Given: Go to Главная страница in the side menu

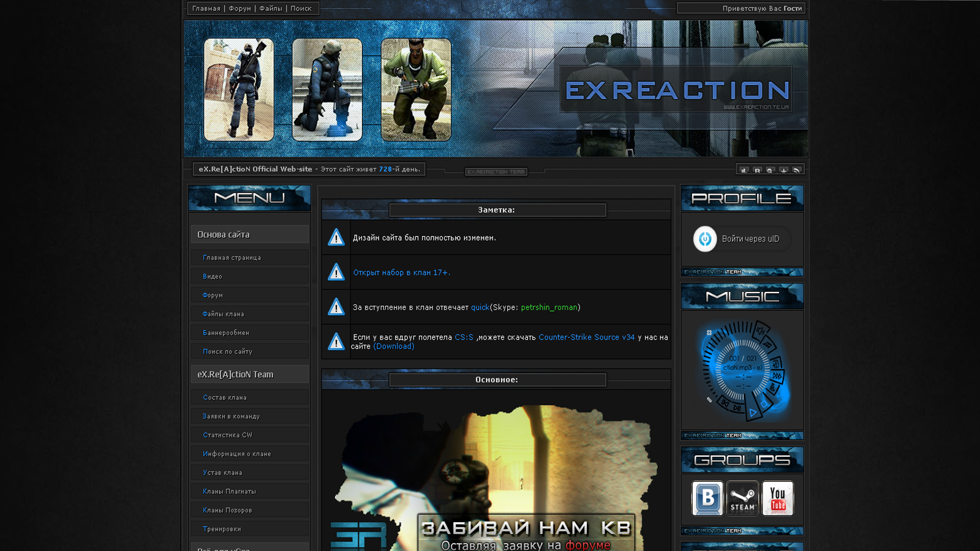Looking at the screenshot, I should [x=250, y=258].
